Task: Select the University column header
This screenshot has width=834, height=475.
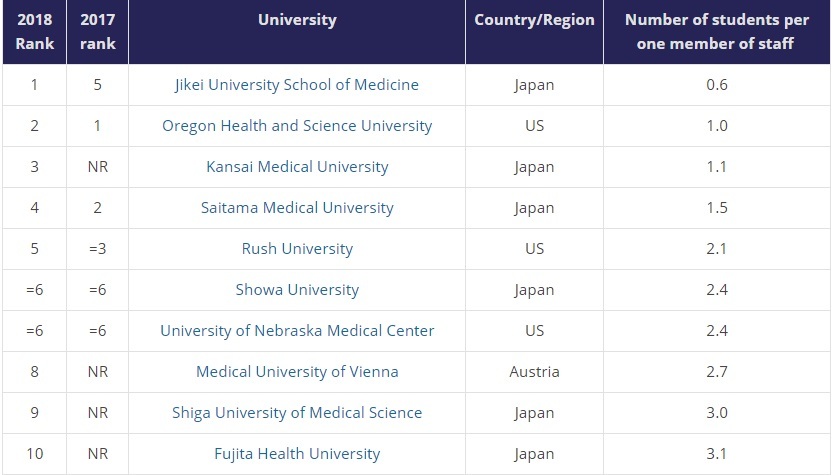Action: tap(297, 20)
